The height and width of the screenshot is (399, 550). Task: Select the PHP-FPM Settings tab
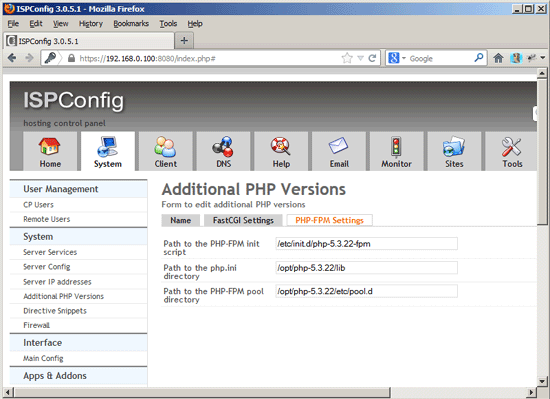329,220
